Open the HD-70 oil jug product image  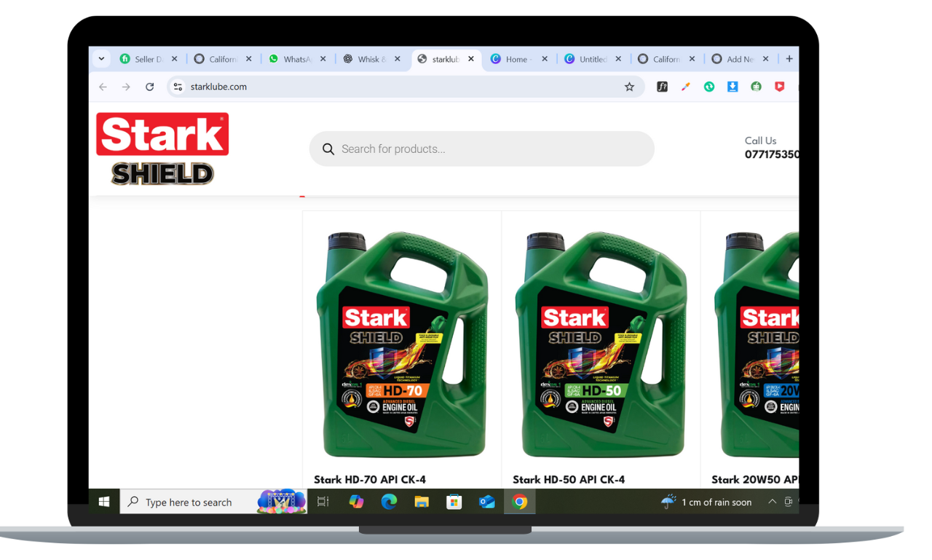pyautogui.click(x=402, y=344)
